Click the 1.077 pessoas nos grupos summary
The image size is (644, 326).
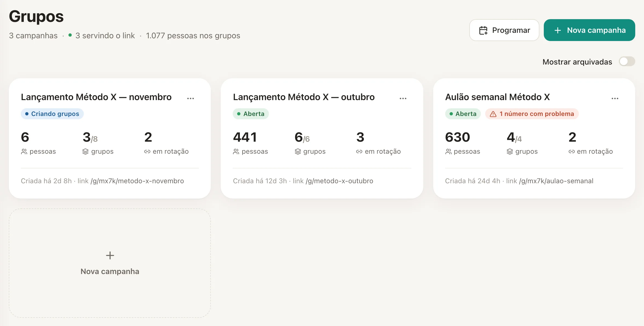[193, 36]
